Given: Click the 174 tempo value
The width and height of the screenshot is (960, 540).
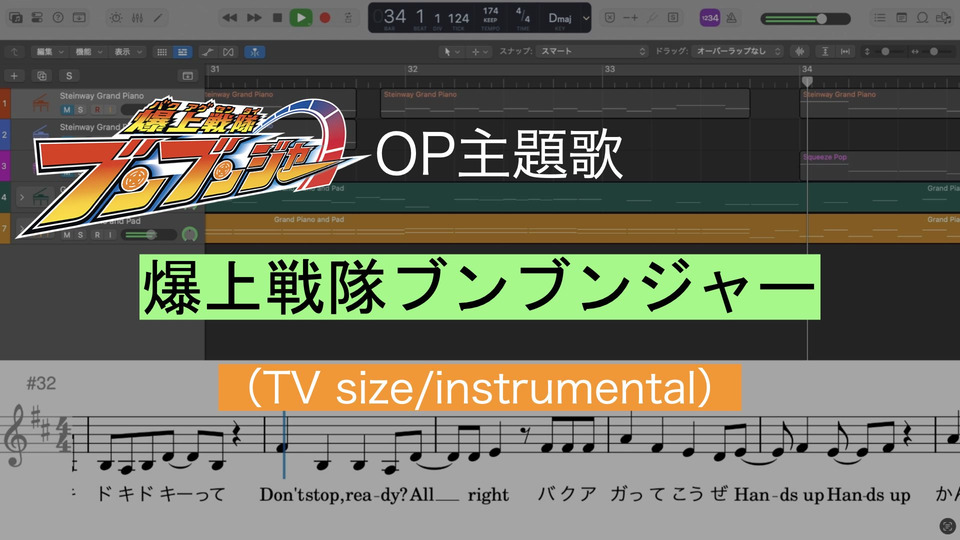Looking at the screenshot, I should click(490, 11).
